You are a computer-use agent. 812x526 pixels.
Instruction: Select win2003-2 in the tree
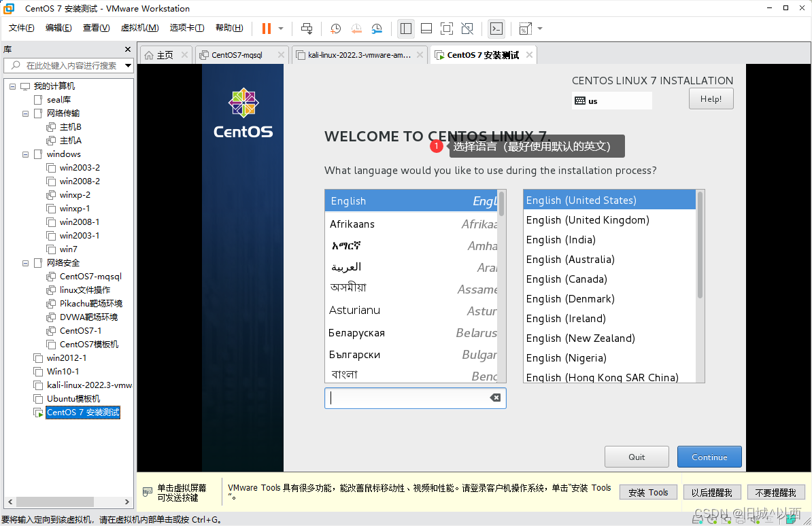(80, 168)
